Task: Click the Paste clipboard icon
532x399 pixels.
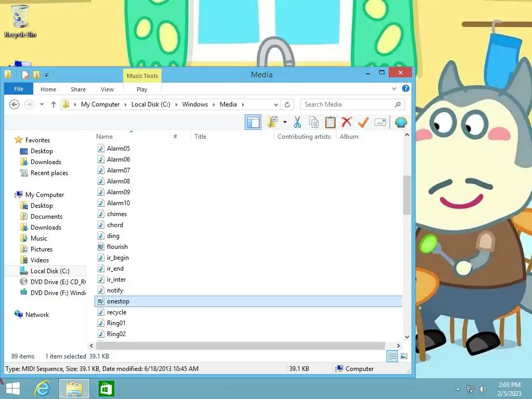Action: (330, 122)
